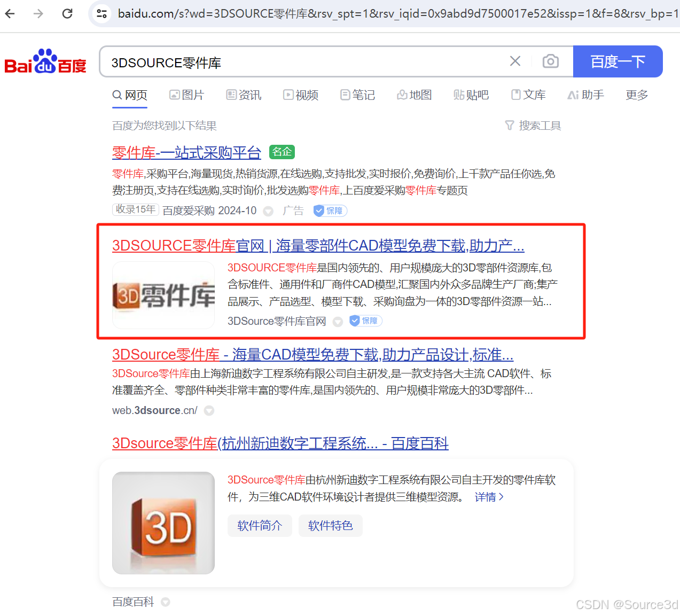
Task: Switch to the 地图 tab
Action: coord(415,95)
